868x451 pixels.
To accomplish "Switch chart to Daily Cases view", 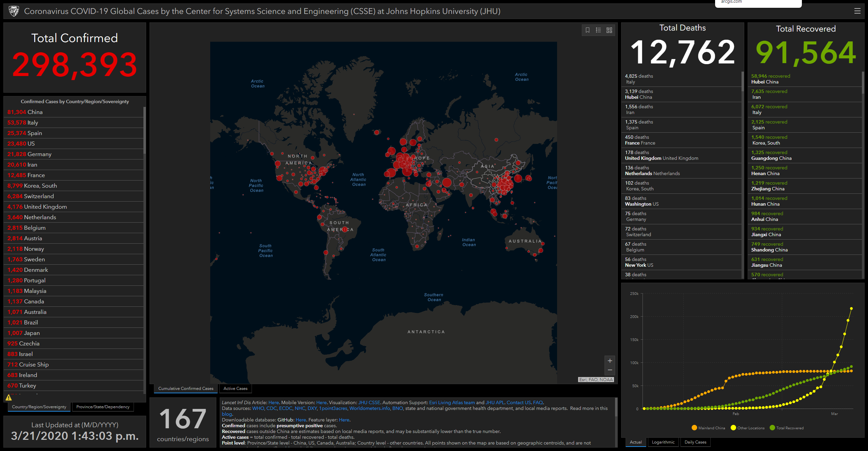I will pos(695,442).
